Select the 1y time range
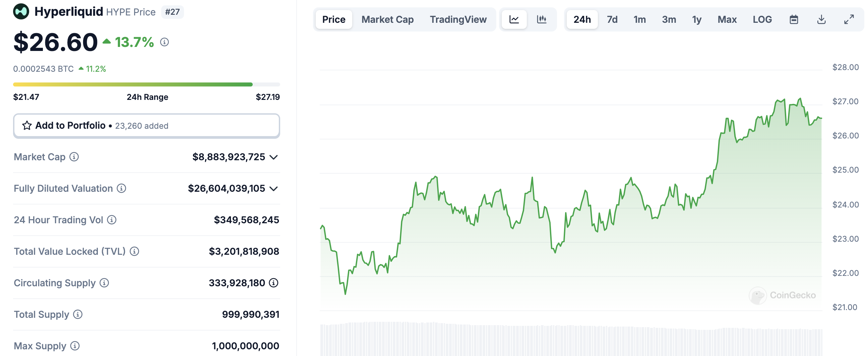Image resolution: width=868 pixels, height=356 pixels. [696, 19]
